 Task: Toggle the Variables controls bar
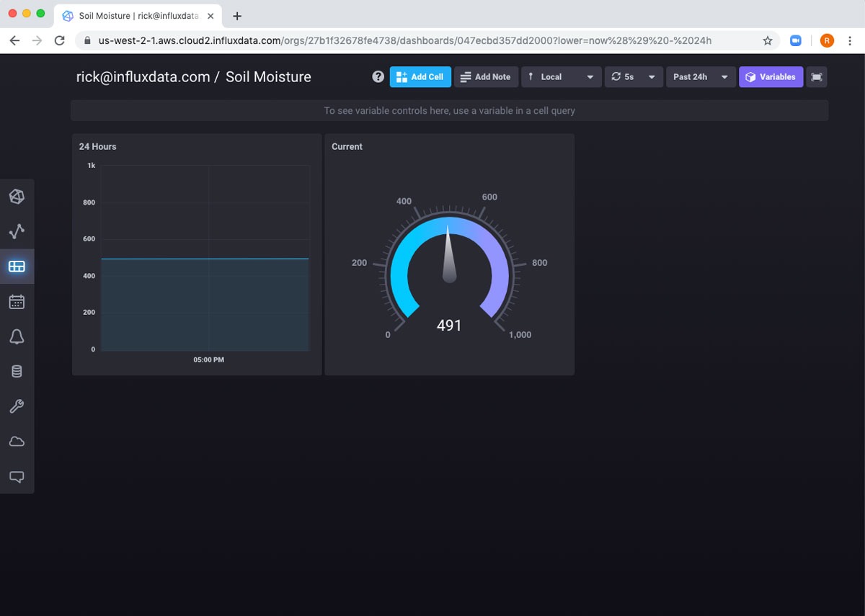[x=770, y=77]
